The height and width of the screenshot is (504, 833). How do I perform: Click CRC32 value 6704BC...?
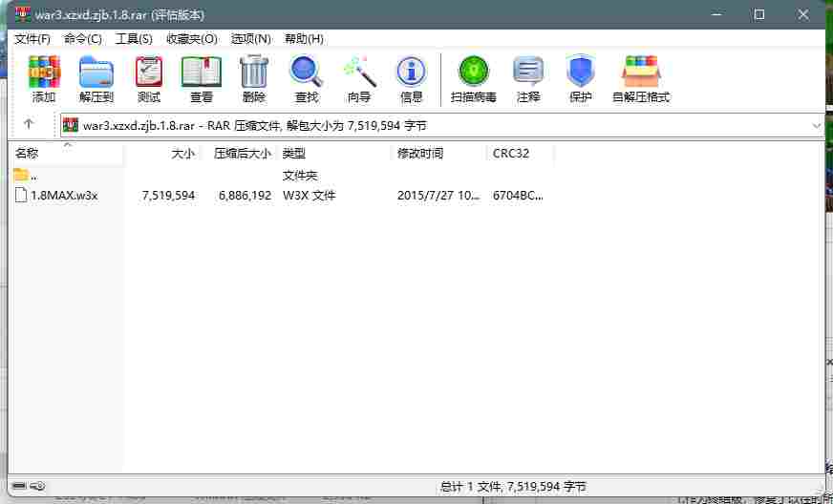pos(518,196)
